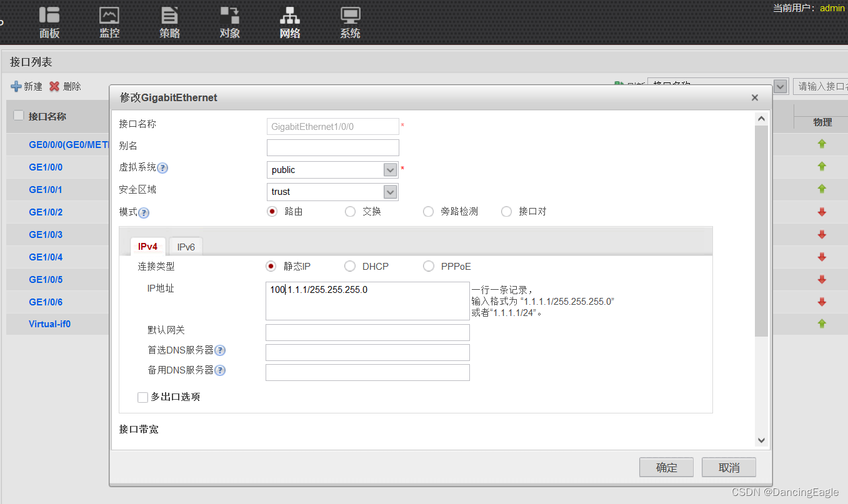Click the 请输入接口 search field
The width and height of the screenshot is (848, 504).
click(820, 86)
